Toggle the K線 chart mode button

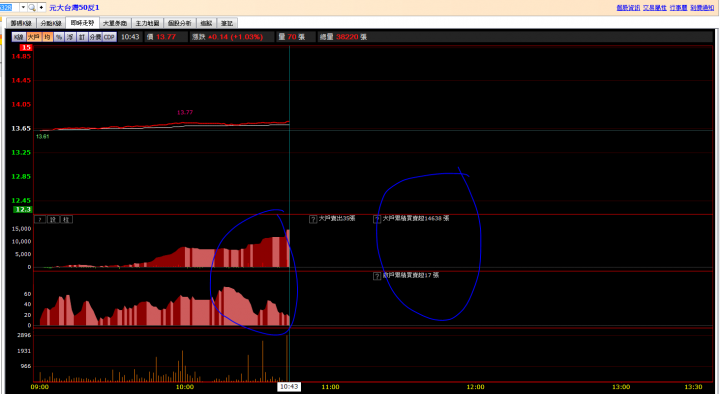point(19,37)
